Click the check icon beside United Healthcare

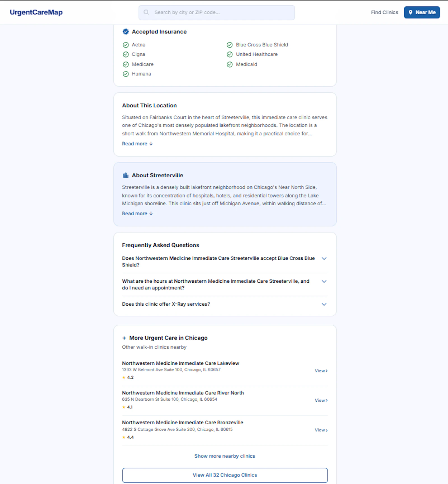click(x=230, y=54)
